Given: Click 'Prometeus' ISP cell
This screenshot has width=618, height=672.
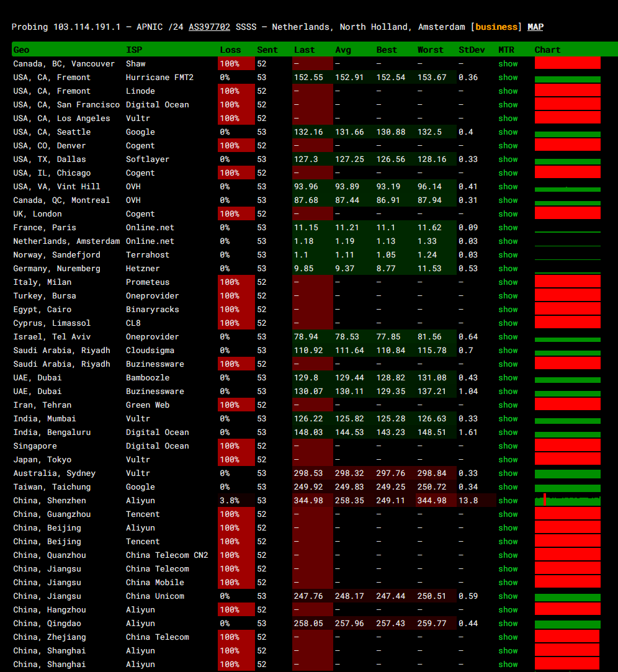Looking at the screenshot, I should pos(148,282).
